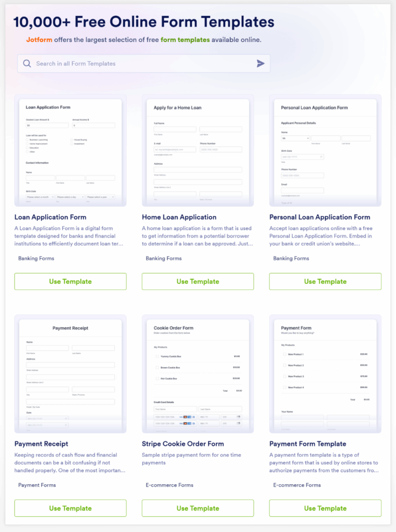The height and width of the screenshot is (532, 396).
Task: Use Template for Payment Form Template
Action: pos(325,508)
